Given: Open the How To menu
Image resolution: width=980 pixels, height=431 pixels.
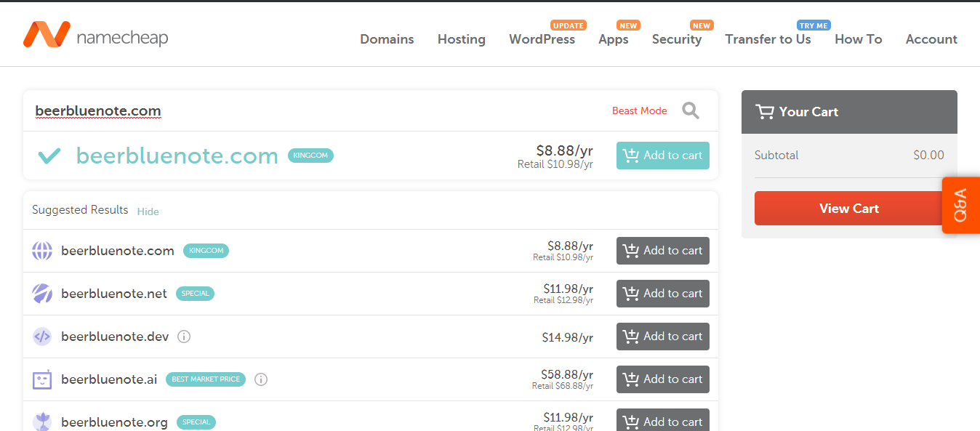Looking at the screenshot, I should (x=859, y=39).
